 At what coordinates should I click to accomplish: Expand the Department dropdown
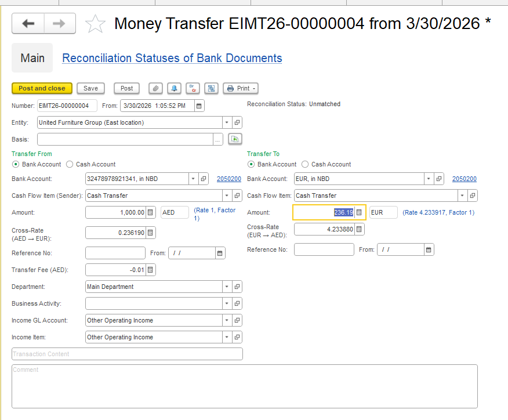(x=226, y=287)
